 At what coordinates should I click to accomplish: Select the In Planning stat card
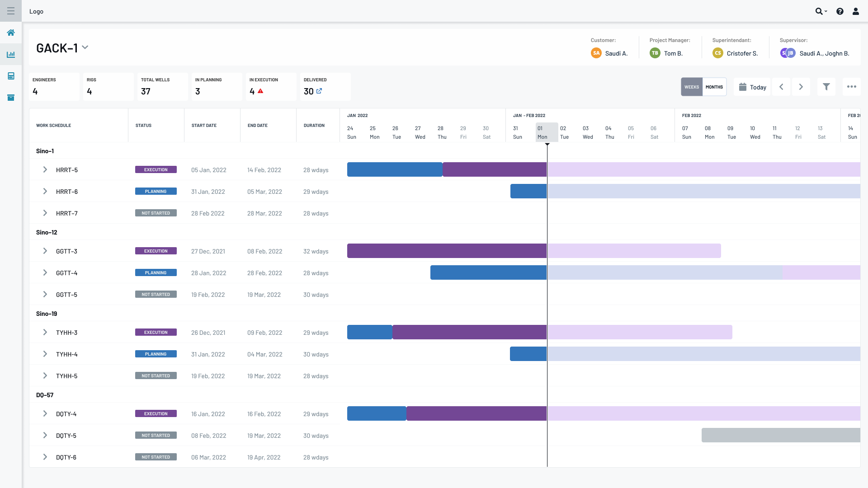click(x=217, y=86)
